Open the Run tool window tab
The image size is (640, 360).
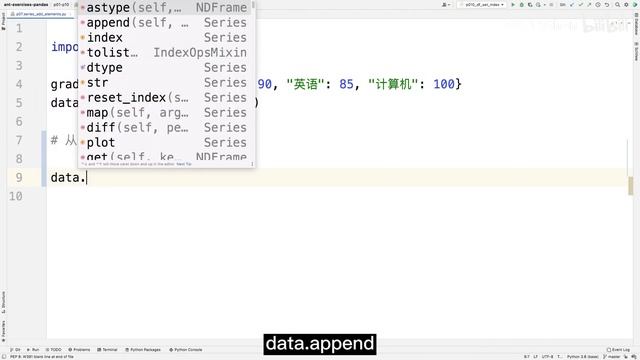[x=33, y=350]
